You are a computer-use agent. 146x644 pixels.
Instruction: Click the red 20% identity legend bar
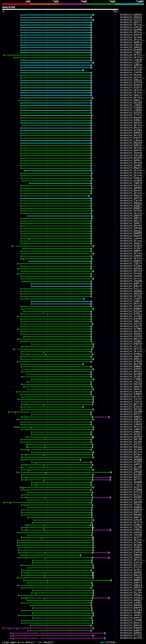[x=16, y=4]
